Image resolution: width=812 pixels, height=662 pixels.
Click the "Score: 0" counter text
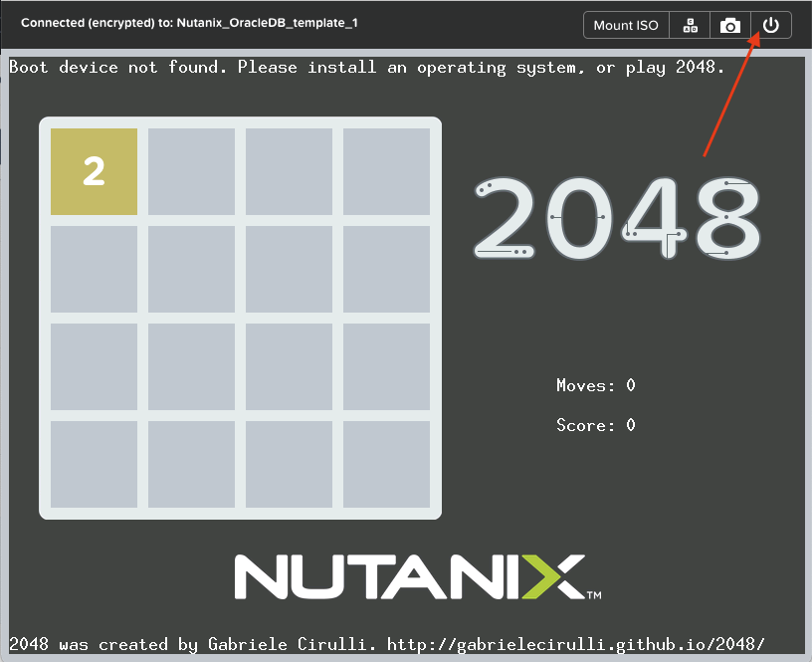point(595,425)
